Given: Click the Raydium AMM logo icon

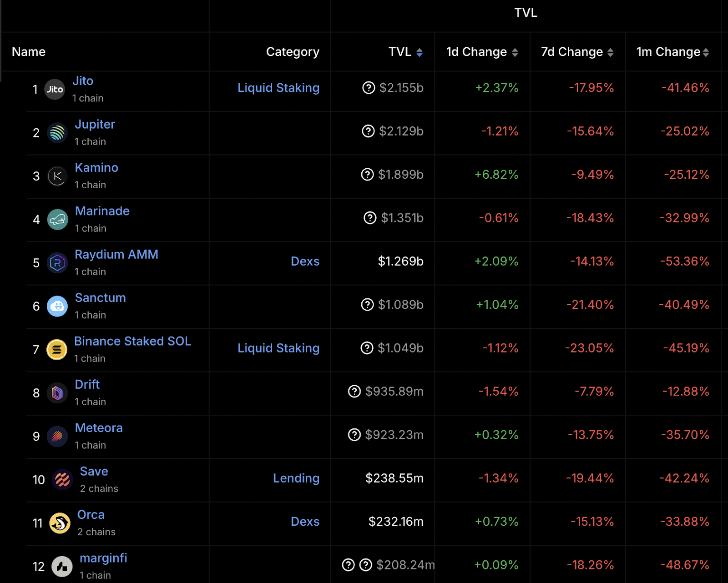Looking at the screenshot, I should click(x=57, y=263).
